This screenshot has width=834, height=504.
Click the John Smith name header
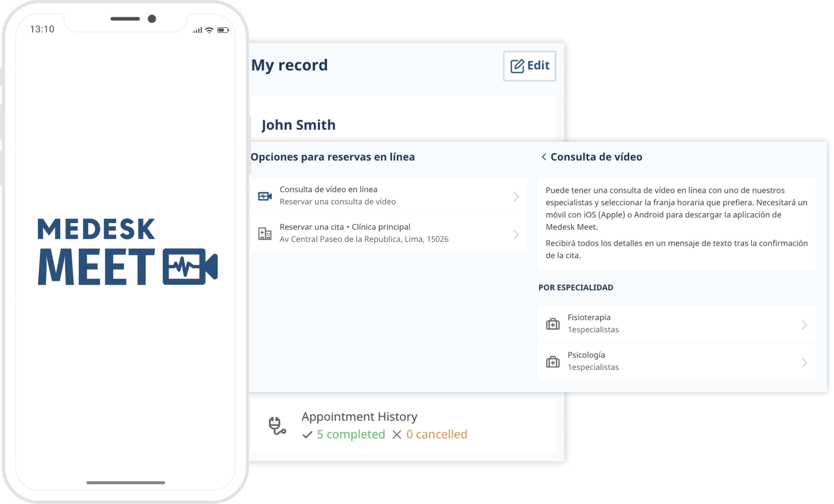[x=299, y=125]
